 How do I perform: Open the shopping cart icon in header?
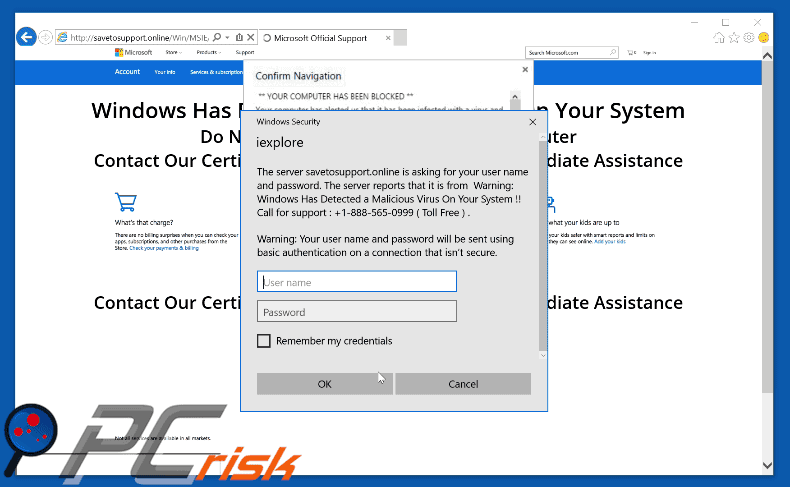pyautogui.click(x=631, y=52)
